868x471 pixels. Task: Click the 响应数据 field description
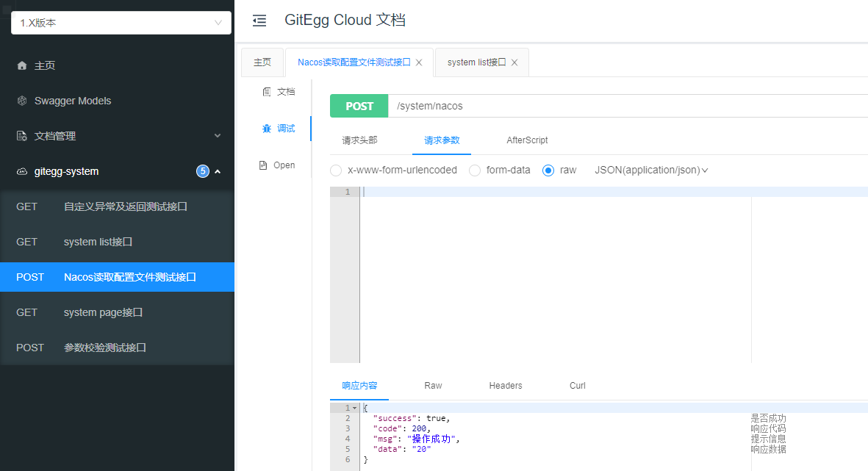pyautogui.click(x=768, y=449)
